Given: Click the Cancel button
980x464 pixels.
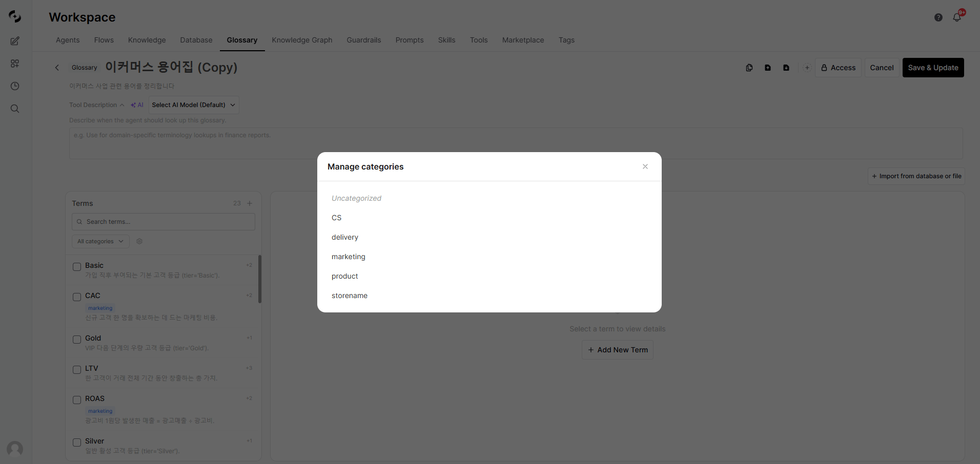Looking at the screenshot, I should 882,68.
